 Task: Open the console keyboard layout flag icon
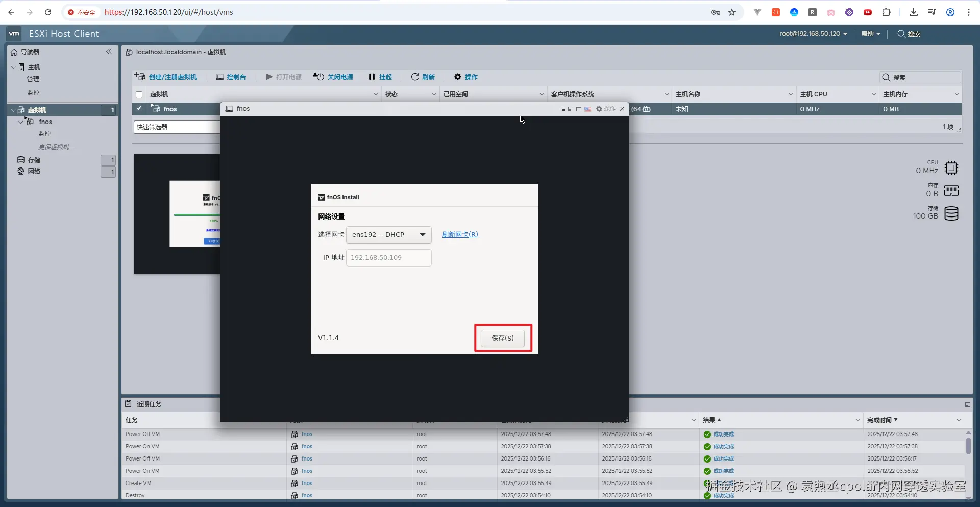(587, 109)
